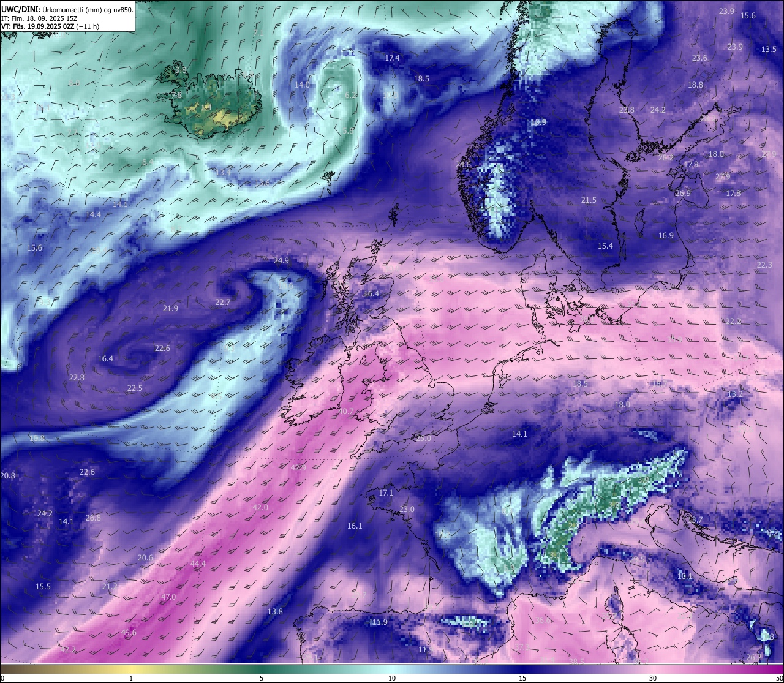Click the 44.4 value in the magenta band
The image size is (784, 683).
198,564
